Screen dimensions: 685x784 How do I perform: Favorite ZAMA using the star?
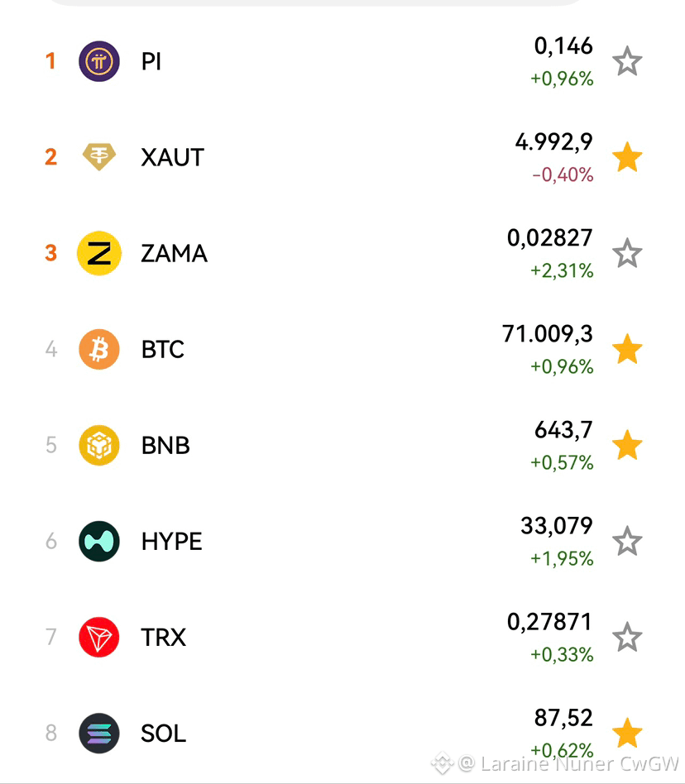[627, 254]
